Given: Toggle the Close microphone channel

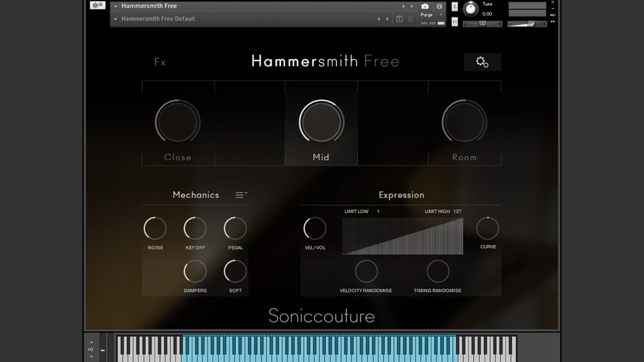Looking at the screenshot, I should 178,158.
